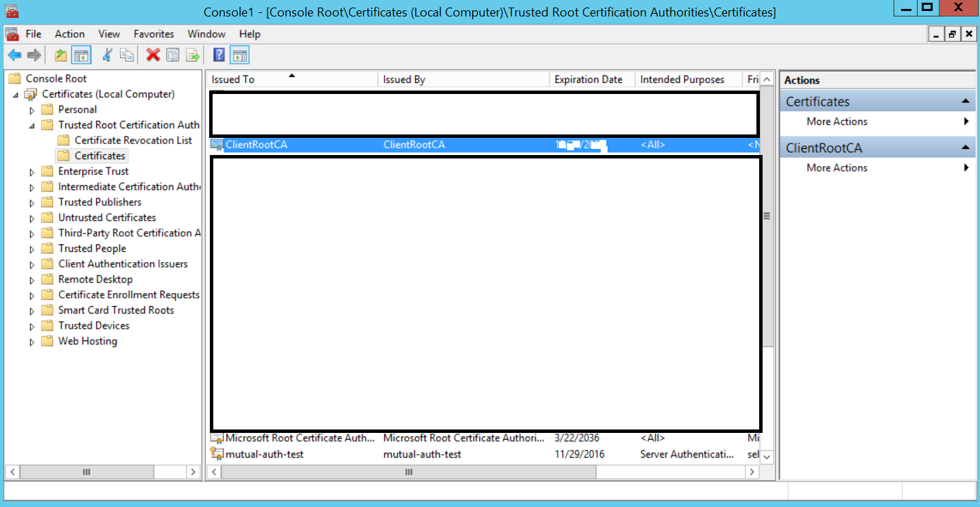The height and width of the screenshot is (507, 980).
Task: Expand the Personal folder tree node
Action: click(x=32, y=110)
